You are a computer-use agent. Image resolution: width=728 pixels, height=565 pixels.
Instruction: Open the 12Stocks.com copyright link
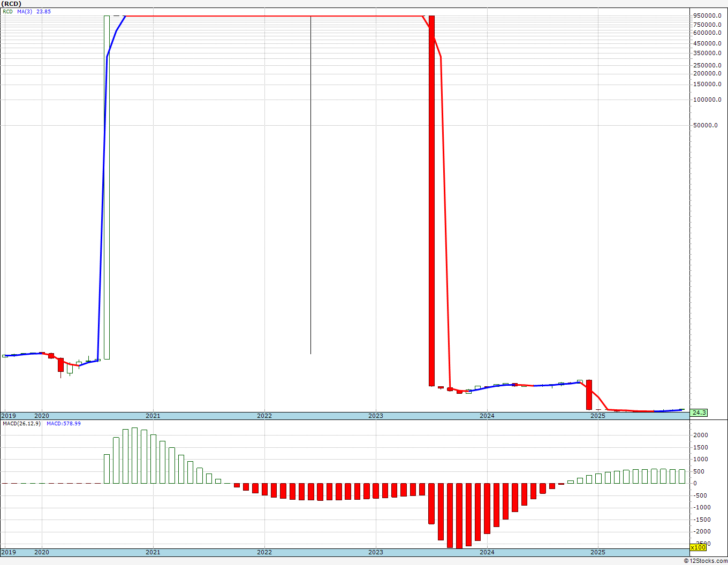point(706,561)
